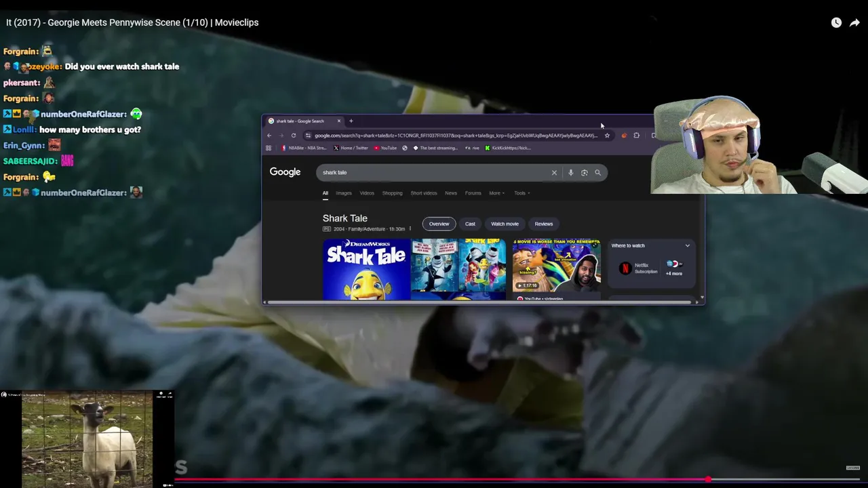This screenshot has width=868, height=488.
Task: Open a new browser tab with plus icon
Action: [x=351, y=121]
